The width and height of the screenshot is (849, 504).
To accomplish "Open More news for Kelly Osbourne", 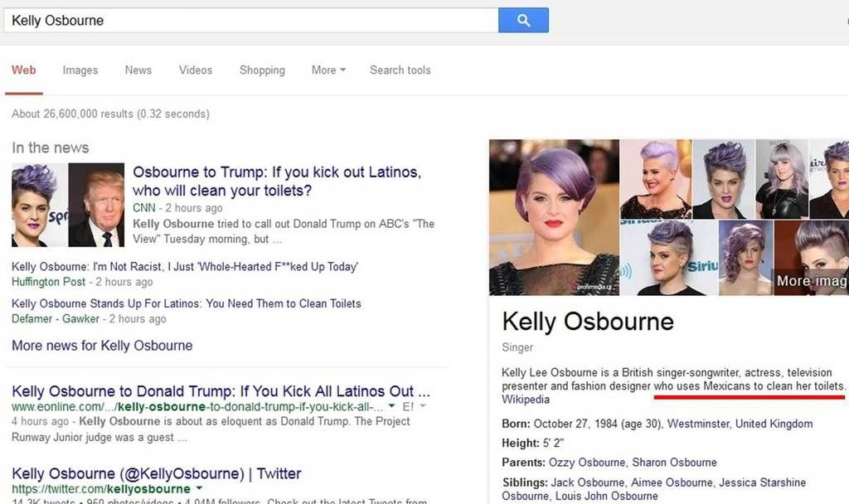I will point(102,346).
